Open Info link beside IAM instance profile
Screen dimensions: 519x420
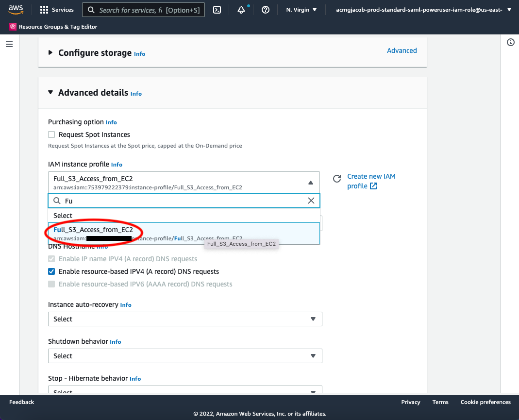pos(117,165)
